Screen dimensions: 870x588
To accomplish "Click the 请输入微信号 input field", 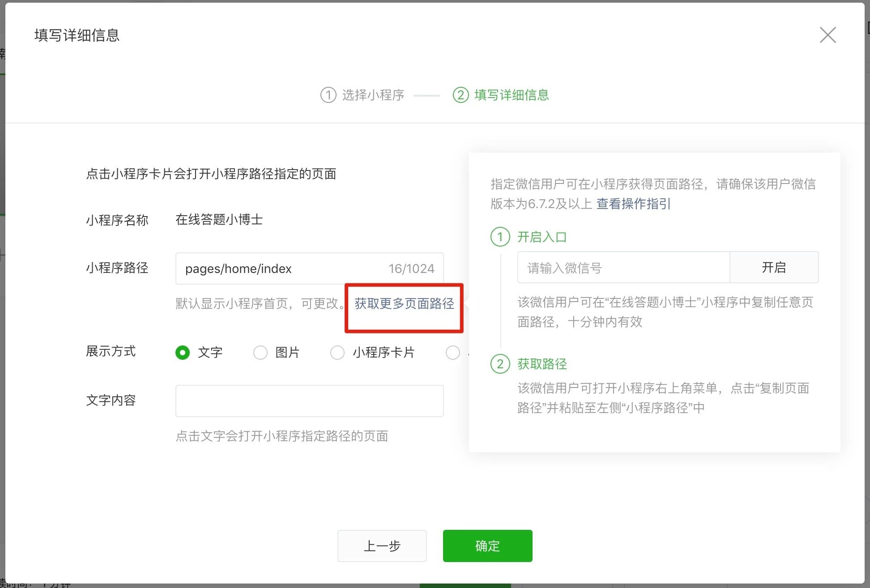I will click(x=623, y=268).
